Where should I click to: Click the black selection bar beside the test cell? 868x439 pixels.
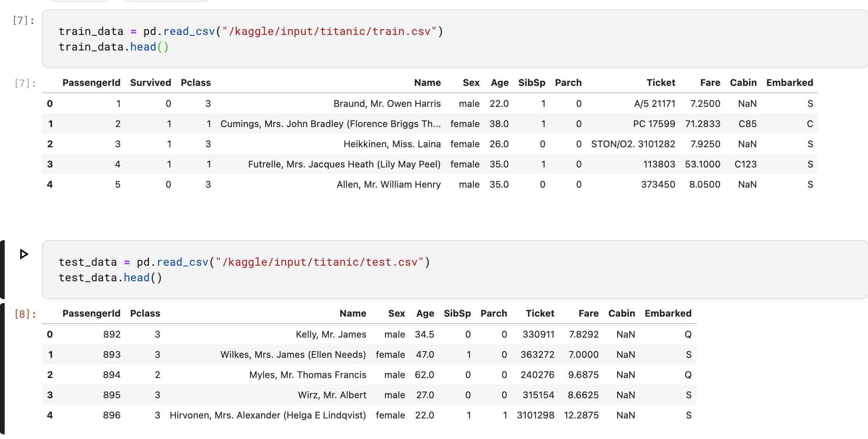pos(2,269)
